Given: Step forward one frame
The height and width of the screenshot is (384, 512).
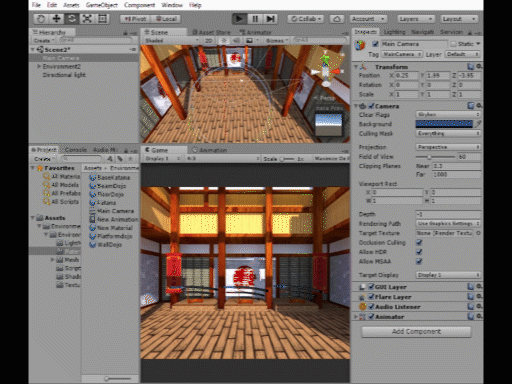Looking at the screenshot, I should pyautogui.click(x=270, y=19).
